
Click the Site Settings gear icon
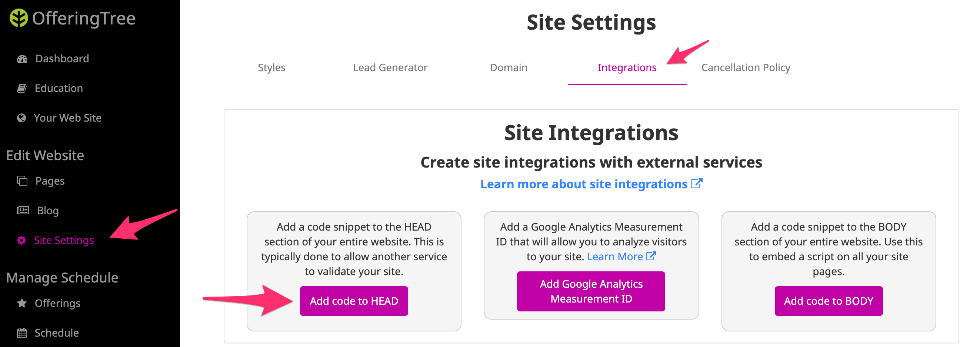pyautogui.click(x=21, y=240)
